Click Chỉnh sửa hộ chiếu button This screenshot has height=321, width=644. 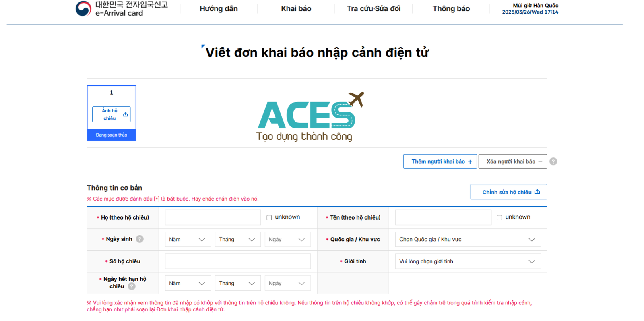tap(509, 192)
